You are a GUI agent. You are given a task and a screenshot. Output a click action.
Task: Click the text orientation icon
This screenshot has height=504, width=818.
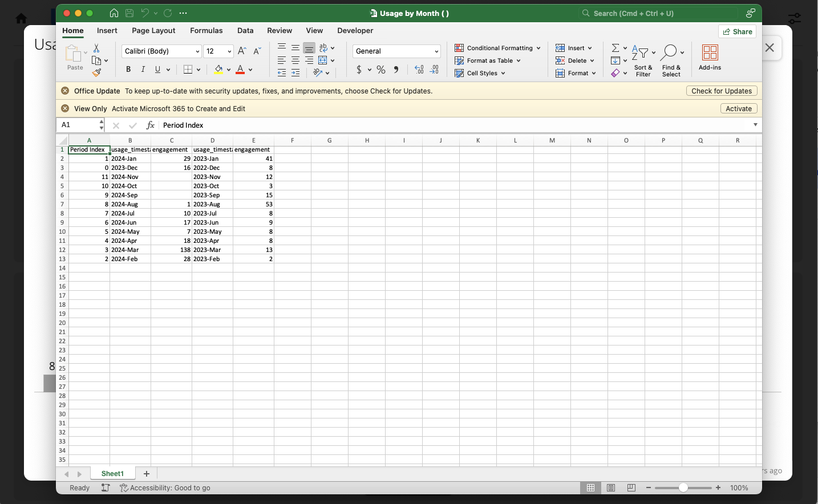318,73
